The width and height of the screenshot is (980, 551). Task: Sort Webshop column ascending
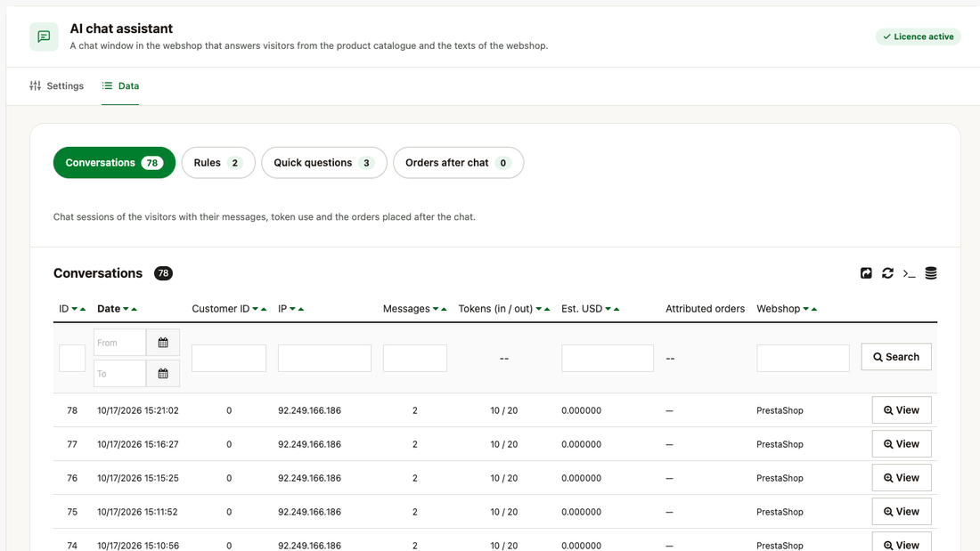[x=813, y=309]
